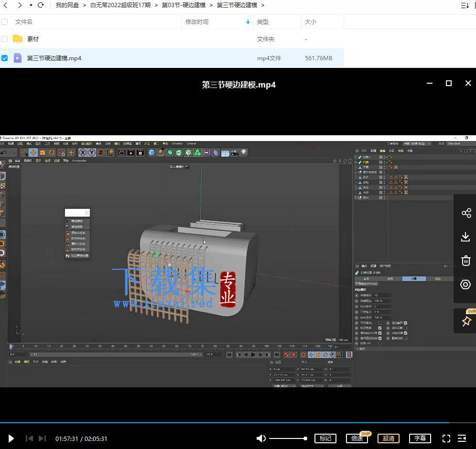Enter fullscreen mode
Screen dimensions: 476x449
(x=446, y=438)
